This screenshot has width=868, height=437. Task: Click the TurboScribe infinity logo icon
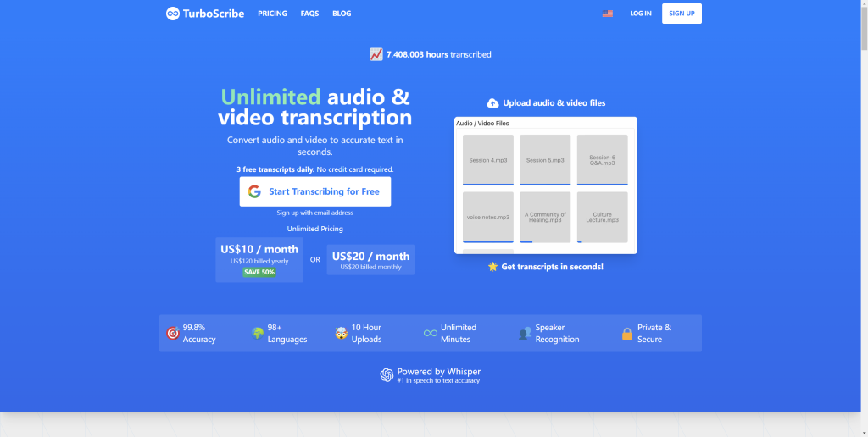point(173,14)
